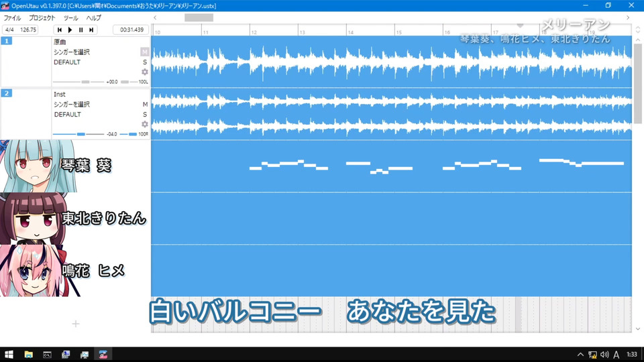
Task: Select the 東北きりたん track lane
Action: 391,219
